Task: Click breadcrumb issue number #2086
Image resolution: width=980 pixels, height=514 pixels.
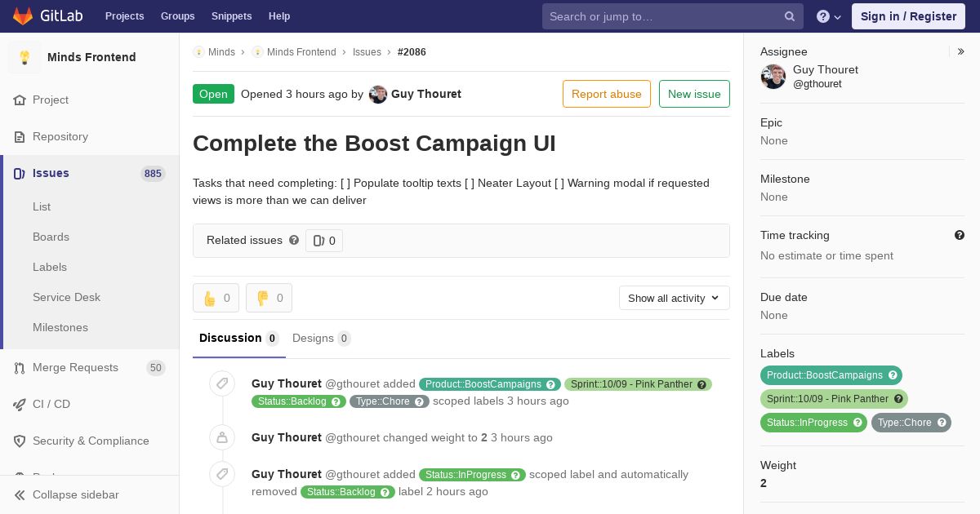Action: [412, 51]
